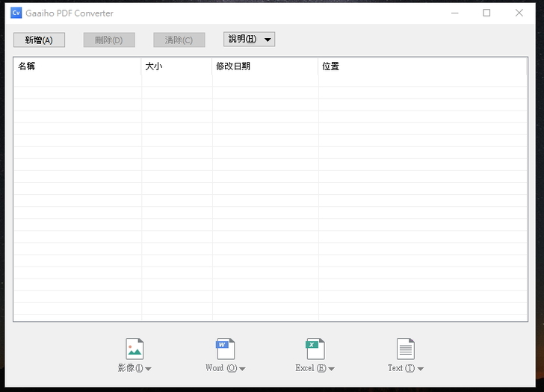
Task: Maximize the Gaaiho PDF Converter window
Action: pos(486,13)
